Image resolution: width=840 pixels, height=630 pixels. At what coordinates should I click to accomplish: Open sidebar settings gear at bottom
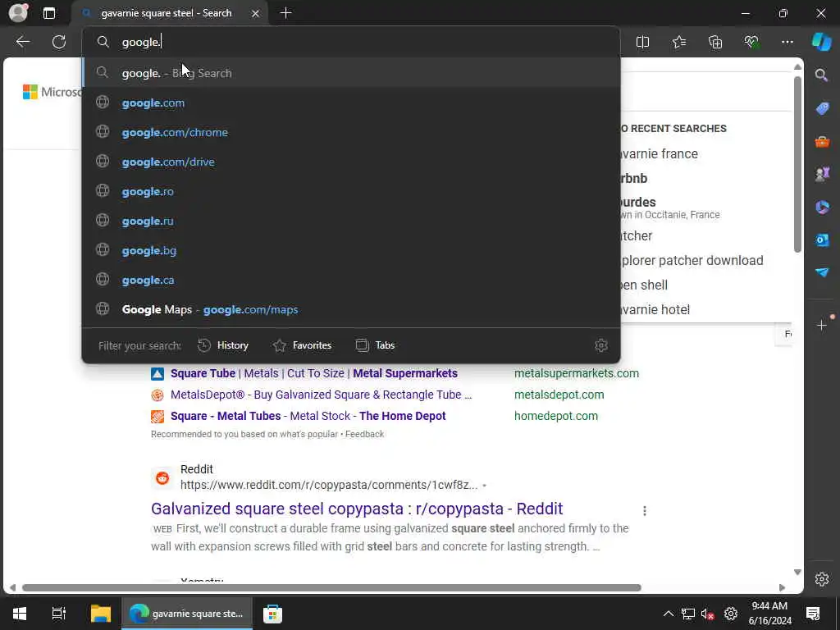[x=822, y=579]
